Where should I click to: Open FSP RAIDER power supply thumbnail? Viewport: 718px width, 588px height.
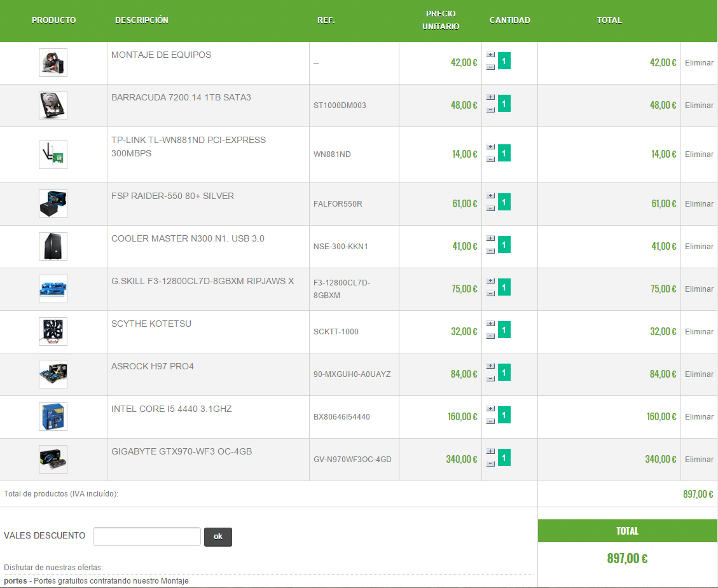[53, 203]
